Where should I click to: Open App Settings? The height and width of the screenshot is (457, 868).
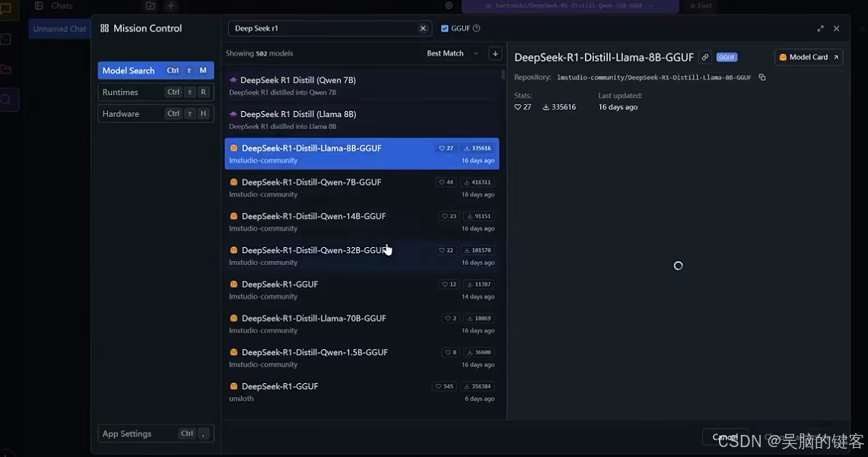coord(155,433)
